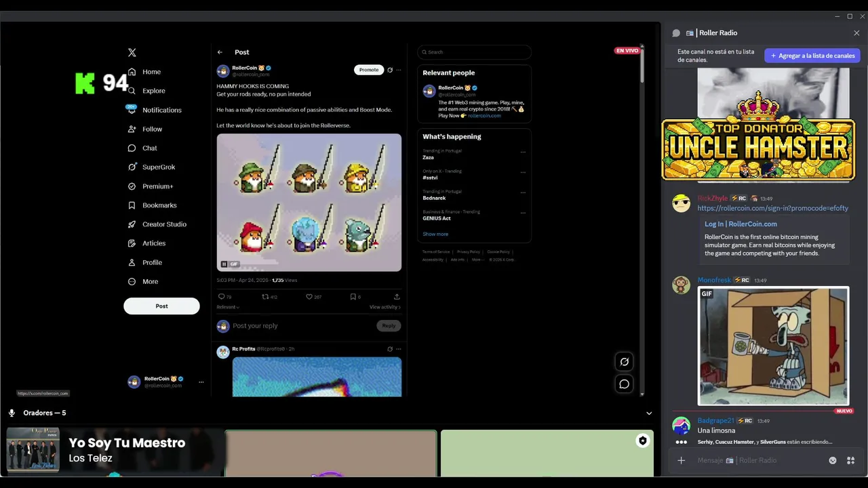The height and width of the screenshot is (488, 868).
Task: Click the microphone icon beside Oradores
Action: click(x=12, y=413)
